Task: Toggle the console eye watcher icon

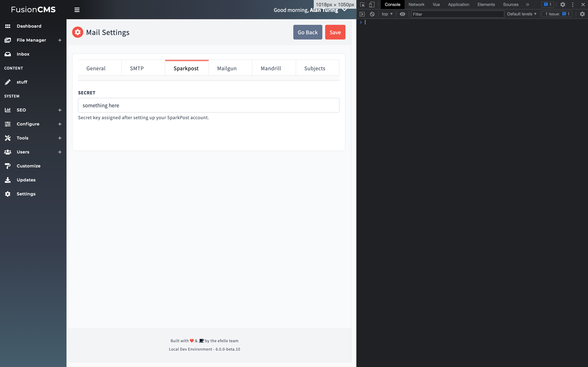Action: click(x=402, y=14)
